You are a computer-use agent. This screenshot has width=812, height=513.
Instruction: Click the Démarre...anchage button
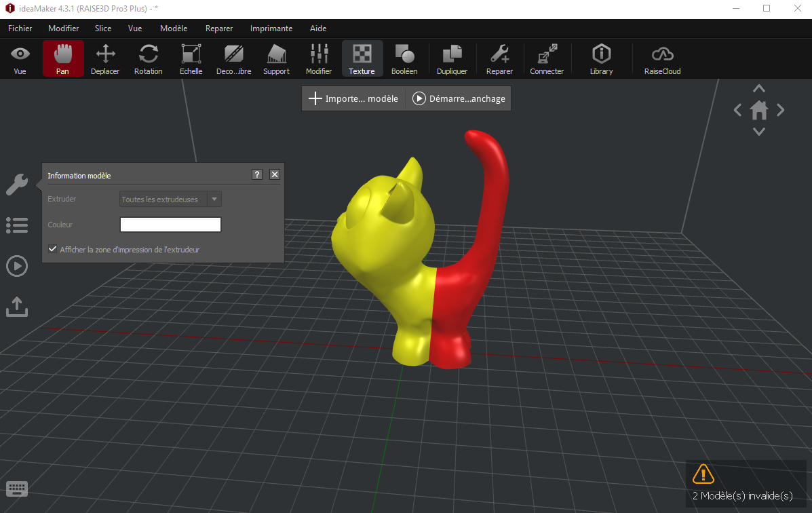[459, 98]
